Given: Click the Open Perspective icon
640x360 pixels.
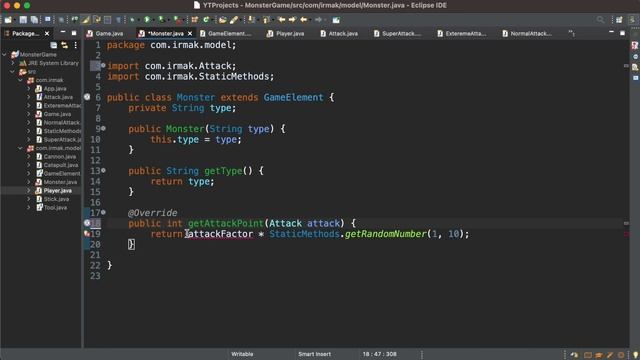Looking at the screenshot, I should 619,20.
